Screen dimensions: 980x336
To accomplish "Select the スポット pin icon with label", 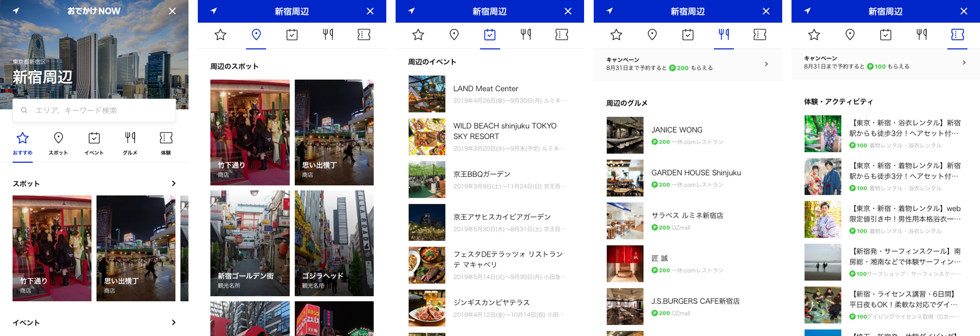I will point(58,143).
